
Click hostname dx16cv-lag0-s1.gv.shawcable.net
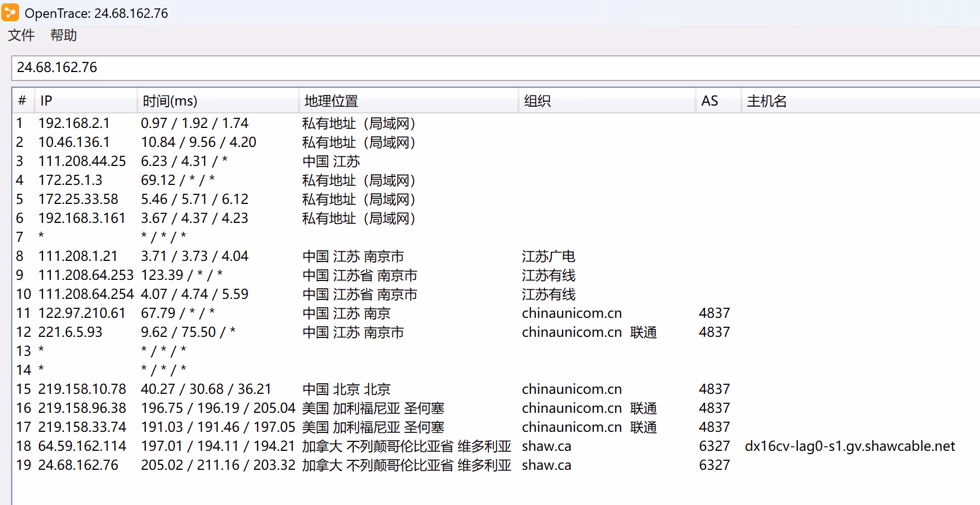849,446
